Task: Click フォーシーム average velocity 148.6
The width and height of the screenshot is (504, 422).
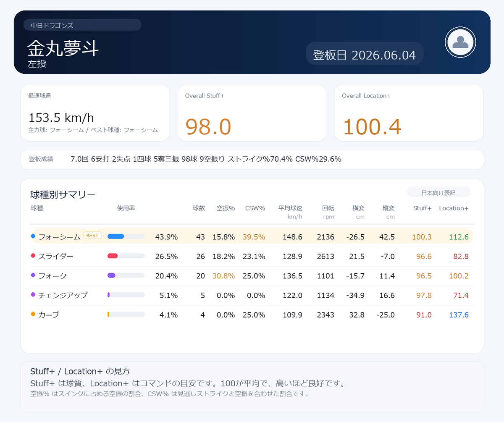Action: pyautogui.click(x=293, y=237)
